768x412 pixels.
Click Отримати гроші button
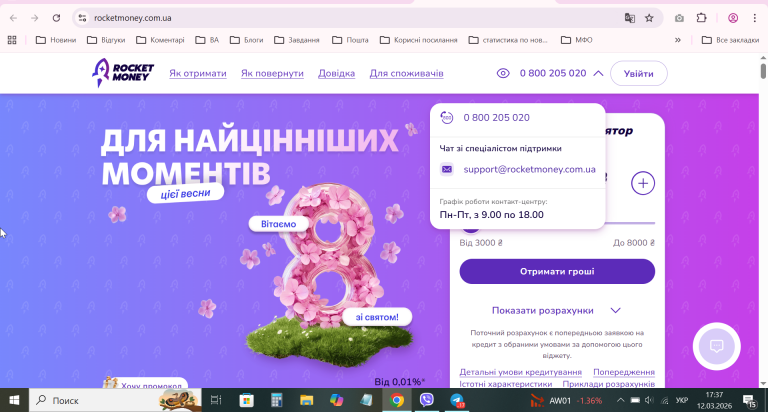click(x=557, y=271)
